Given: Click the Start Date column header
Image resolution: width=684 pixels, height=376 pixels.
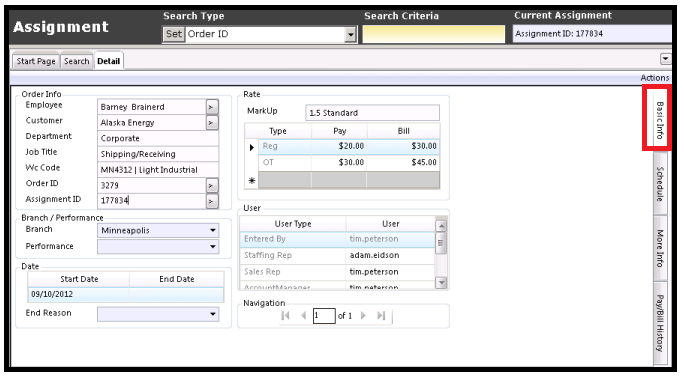Looking at the screenshot, I should [x=79, y=279].
